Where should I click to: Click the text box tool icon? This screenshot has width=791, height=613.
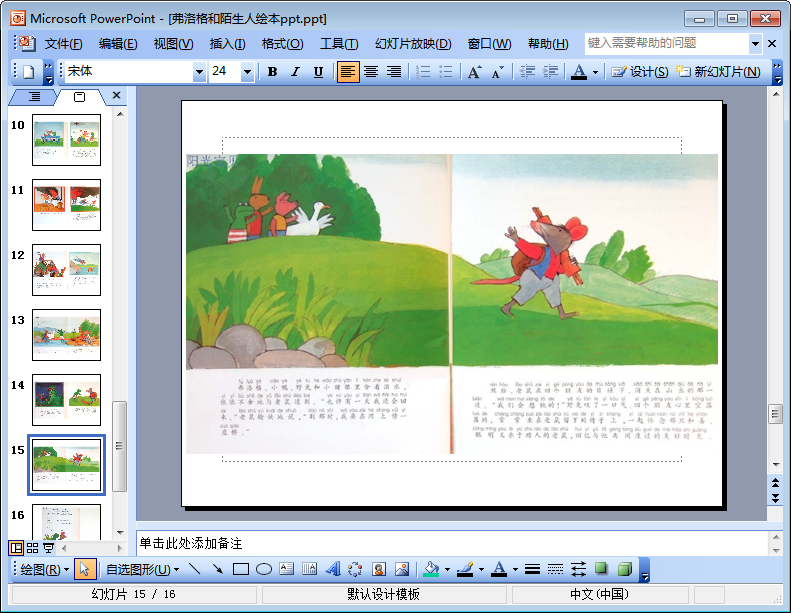coord(286,570)
